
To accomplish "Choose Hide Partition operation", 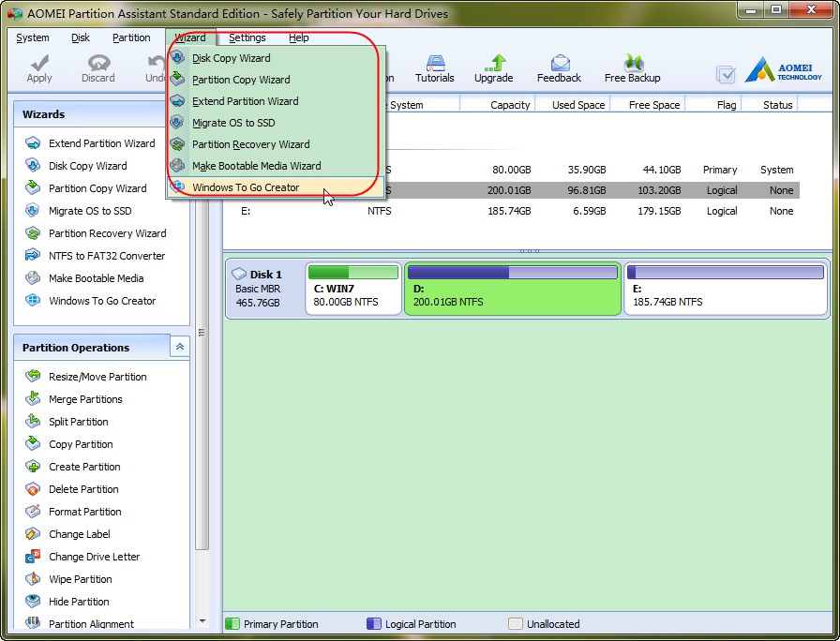I will pyautogui.click(x=67, y=602).
